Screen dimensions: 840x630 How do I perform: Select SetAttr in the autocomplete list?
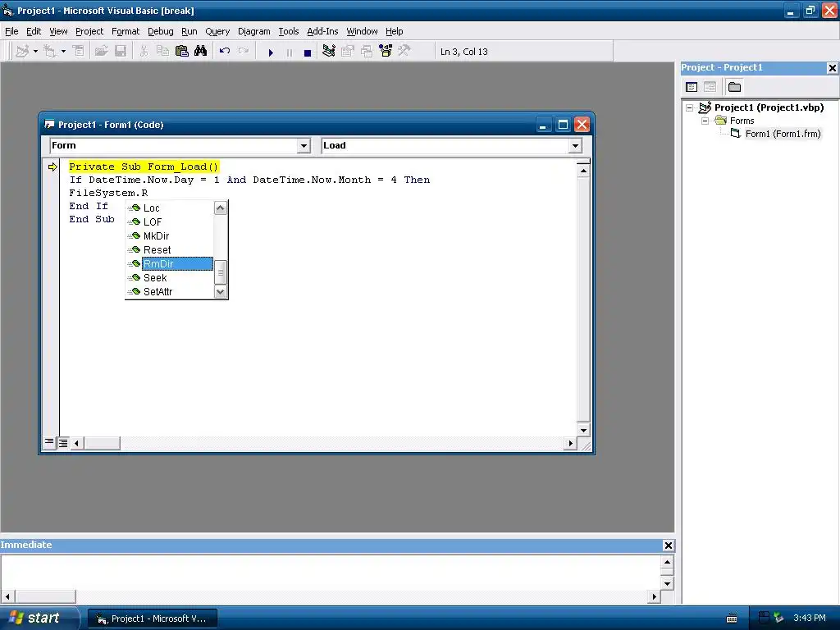pyautogui.click(x=157, y=291)
